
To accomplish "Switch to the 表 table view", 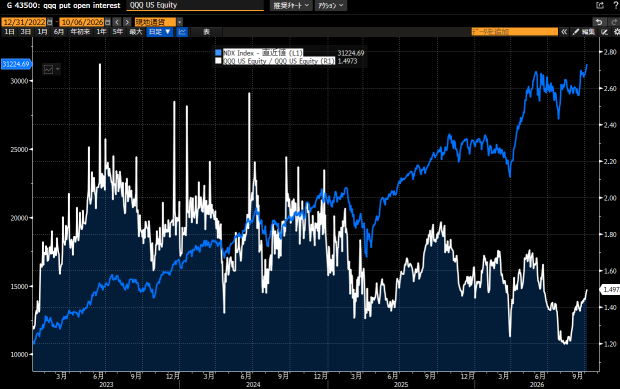I will click(206, 32).
